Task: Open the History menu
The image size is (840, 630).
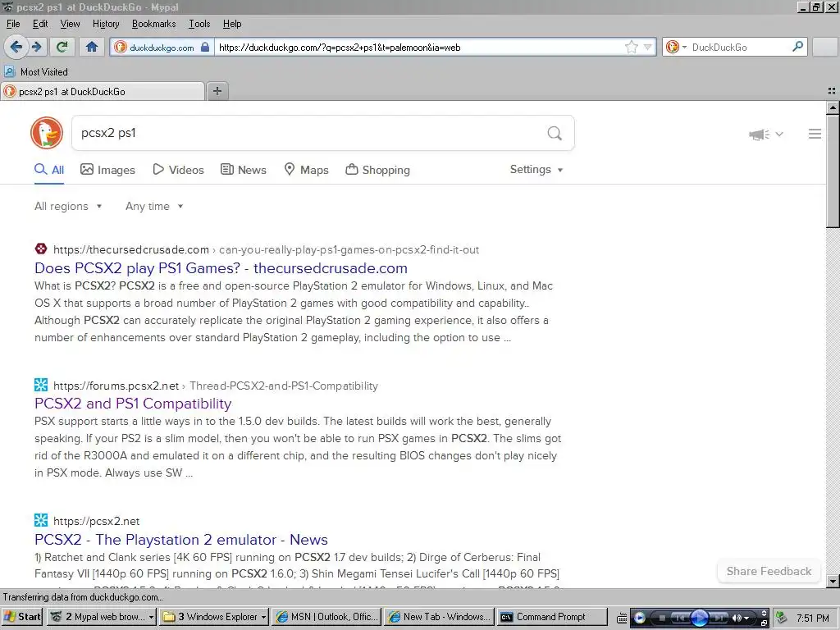Action: click(x=106, y=24)
